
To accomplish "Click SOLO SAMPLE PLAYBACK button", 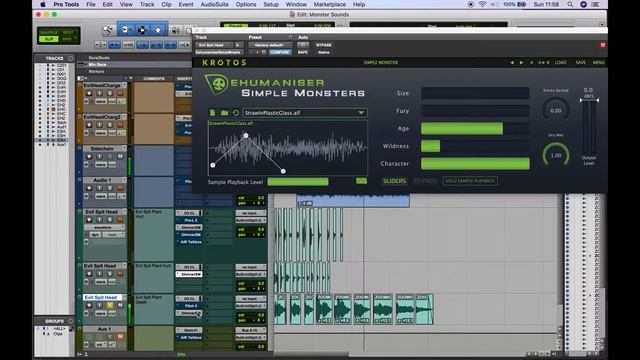I will pyautogui.click(x=470, y=181).
